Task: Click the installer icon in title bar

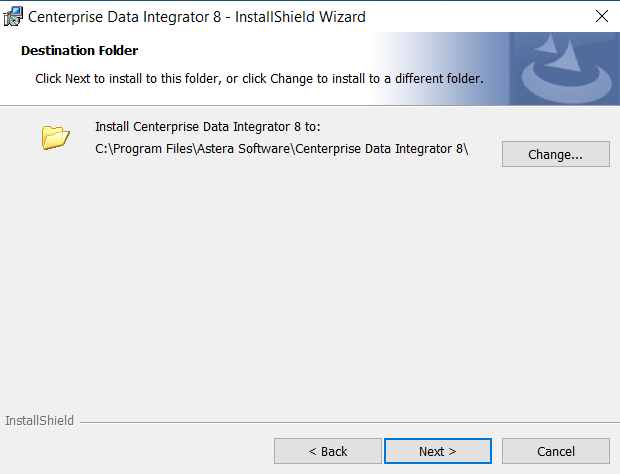Action: click(14, 16)
